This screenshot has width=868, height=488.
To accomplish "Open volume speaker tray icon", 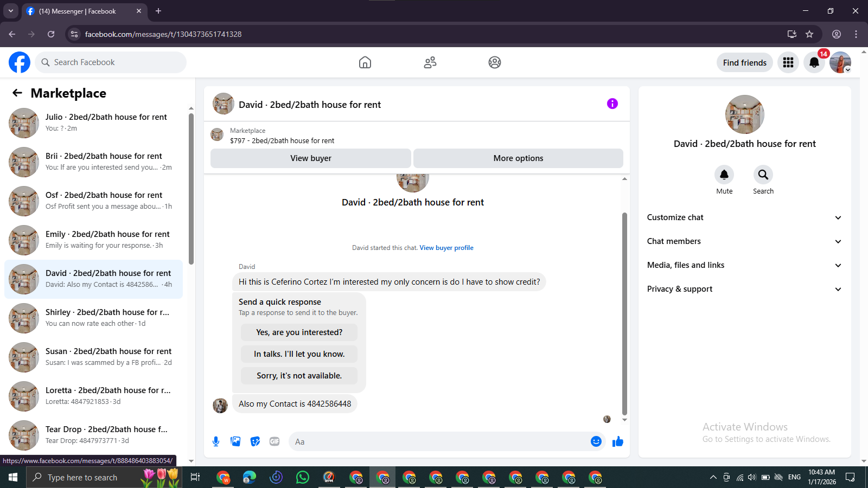I will tap(752, 477).
